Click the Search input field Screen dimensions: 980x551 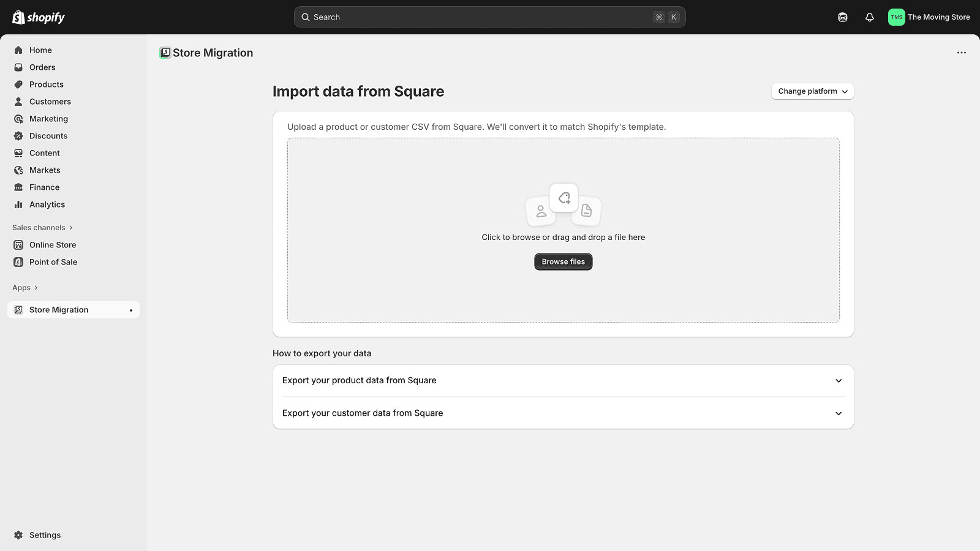pyautogui.click(x=490, y=17)
